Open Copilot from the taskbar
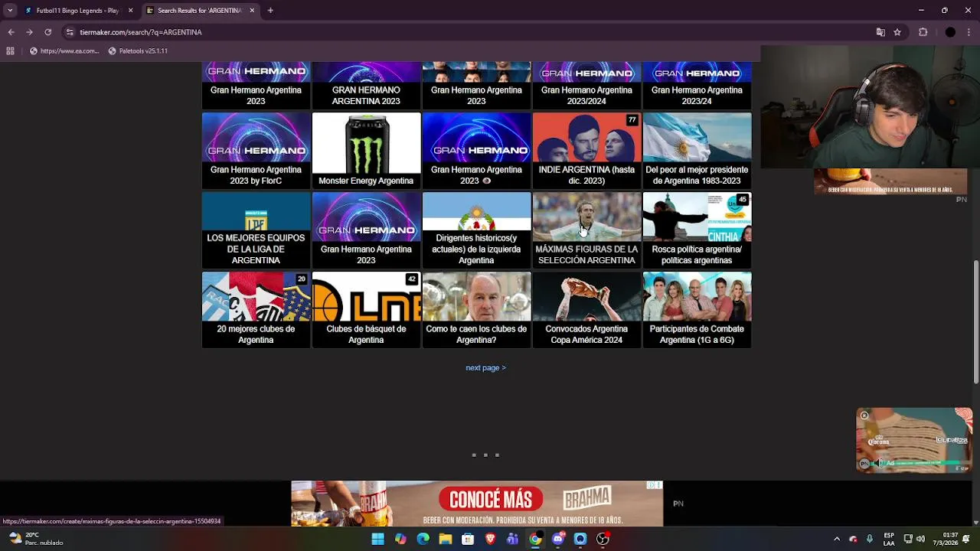The height and width of the screenshot is (551, 980). (400, 539)
